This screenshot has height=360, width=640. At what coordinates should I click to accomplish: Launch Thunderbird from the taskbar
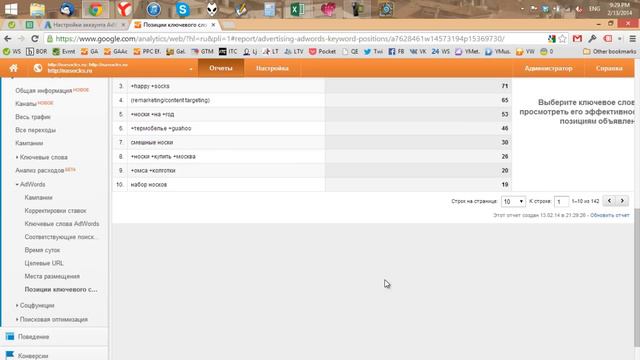(x=67, y=9)
